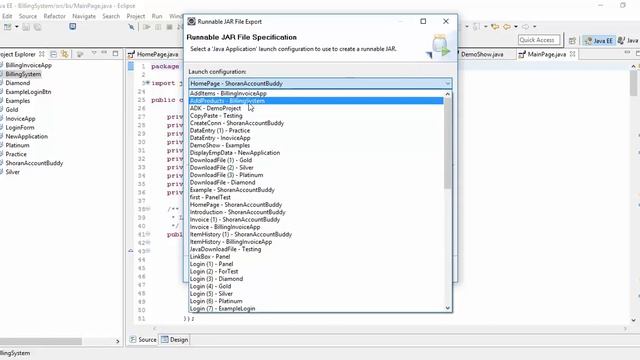640x360 pixels.
Task: Click the blue terminal icon in toolbar
Action: 73,27
